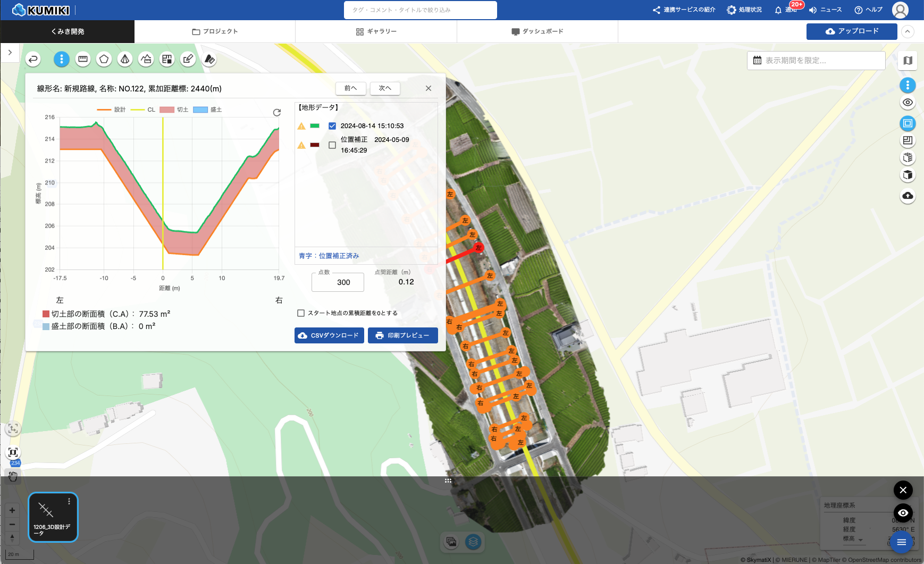Refresh the cross-section chart
The height and width of the screenshot is (564, 924).
tap(276, 112)
